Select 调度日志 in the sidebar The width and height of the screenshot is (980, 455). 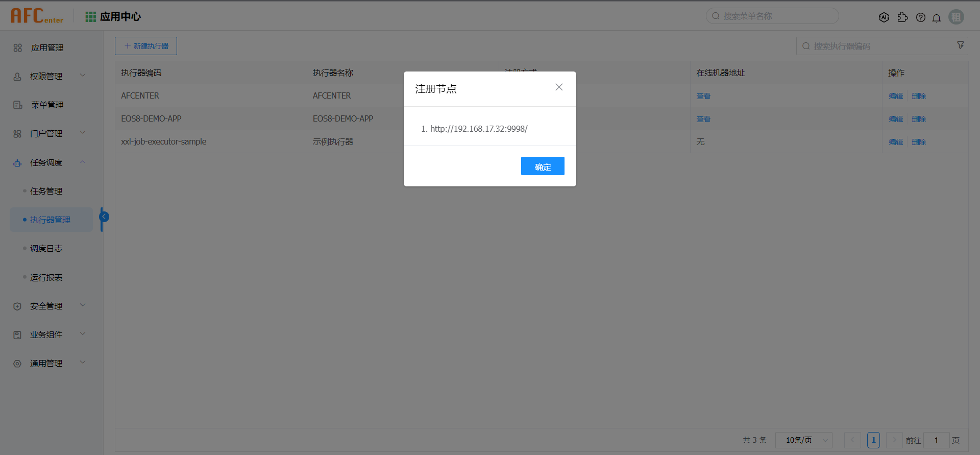46,248
